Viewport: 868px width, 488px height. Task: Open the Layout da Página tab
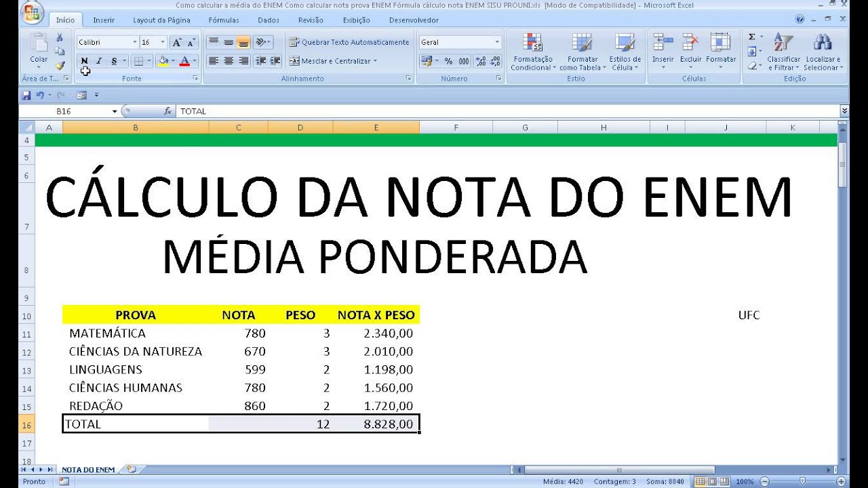[x=161, y=20]
